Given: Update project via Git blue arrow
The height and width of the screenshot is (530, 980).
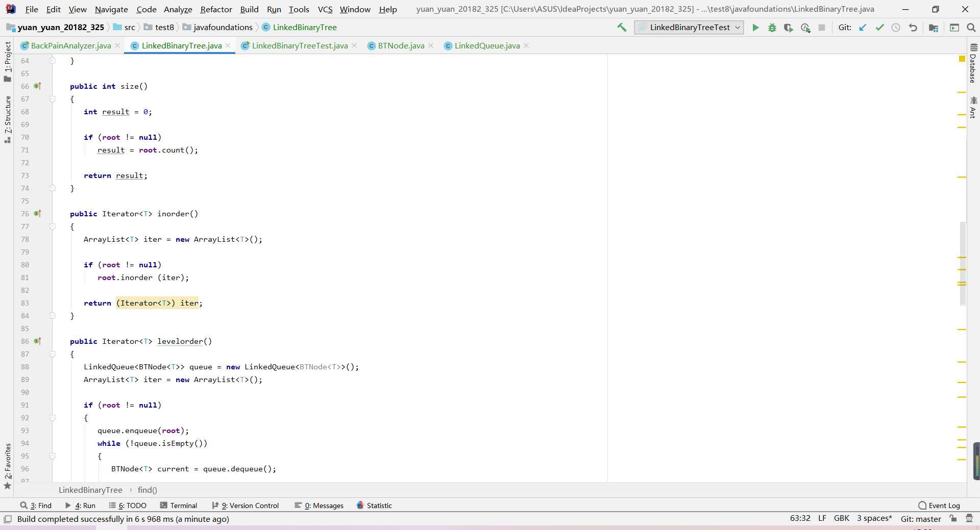Looking at the screenshot, I should (863, 28).
